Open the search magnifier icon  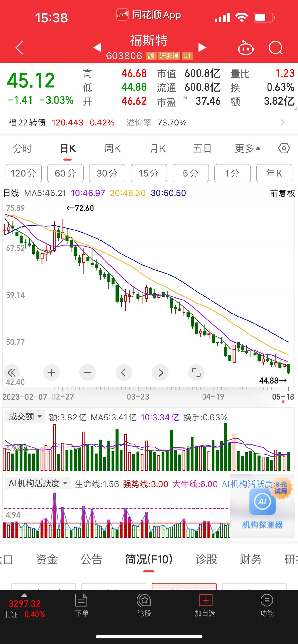click(275, 47)
